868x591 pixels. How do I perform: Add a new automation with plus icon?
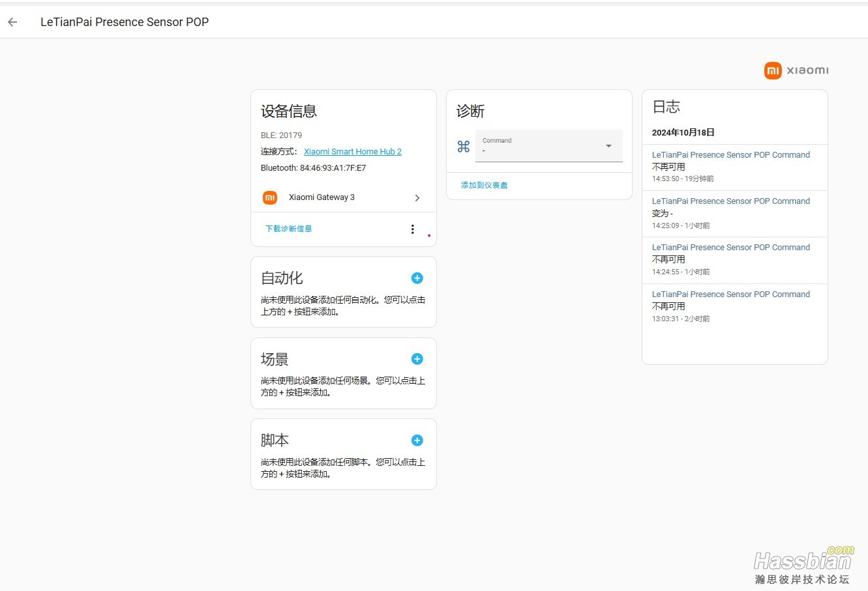coord(417,278)
